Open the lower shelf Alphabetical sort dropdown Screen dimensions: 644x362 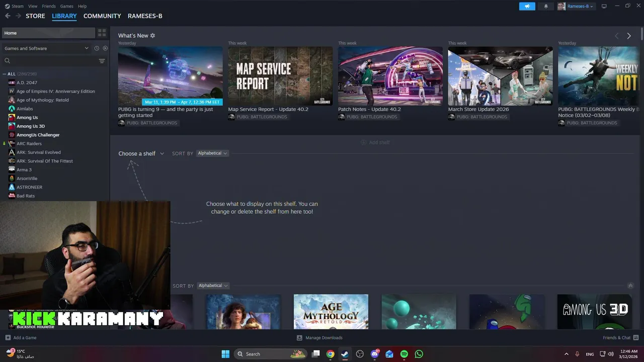[213, 286]
